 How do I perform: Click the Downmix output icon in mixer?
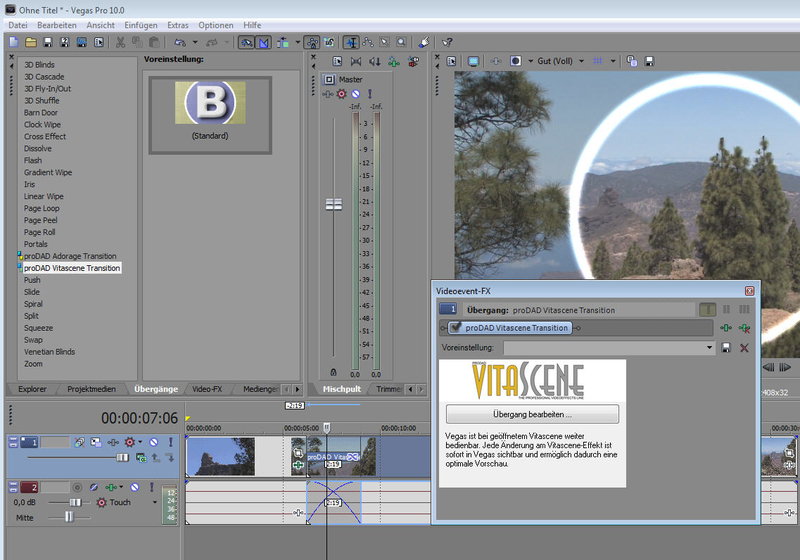[x=356, y=61]
